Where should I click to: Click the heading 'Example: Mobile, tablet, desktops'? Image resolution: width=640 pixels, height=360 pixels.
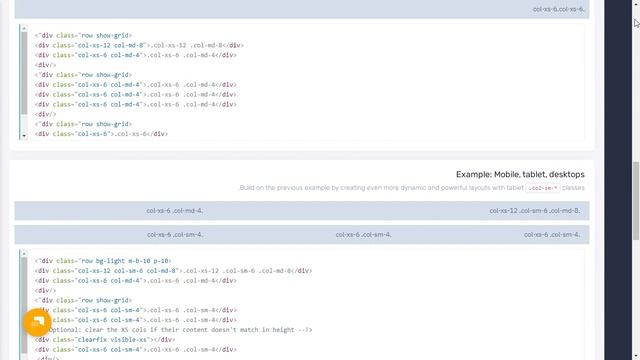point(520,174)
